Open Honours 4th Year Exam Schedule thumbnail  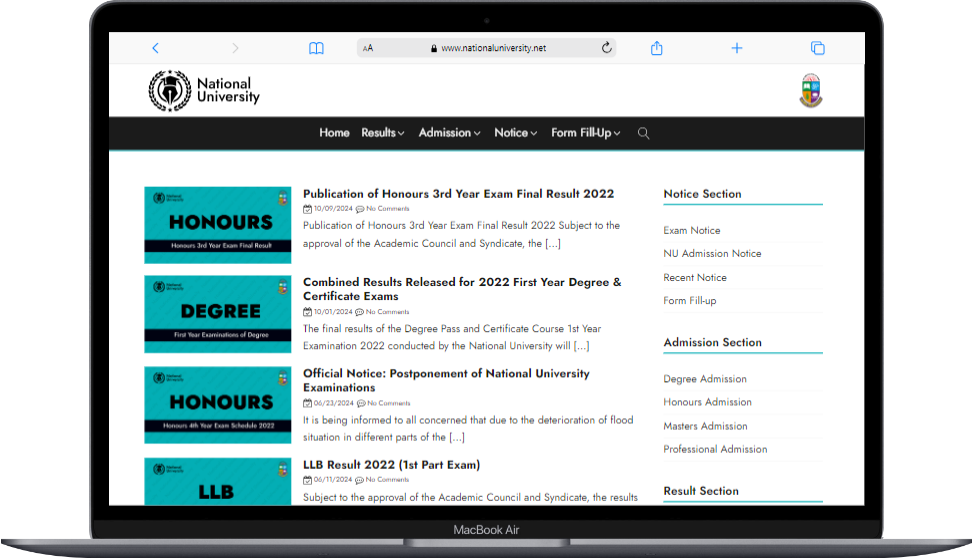point(218,405)
